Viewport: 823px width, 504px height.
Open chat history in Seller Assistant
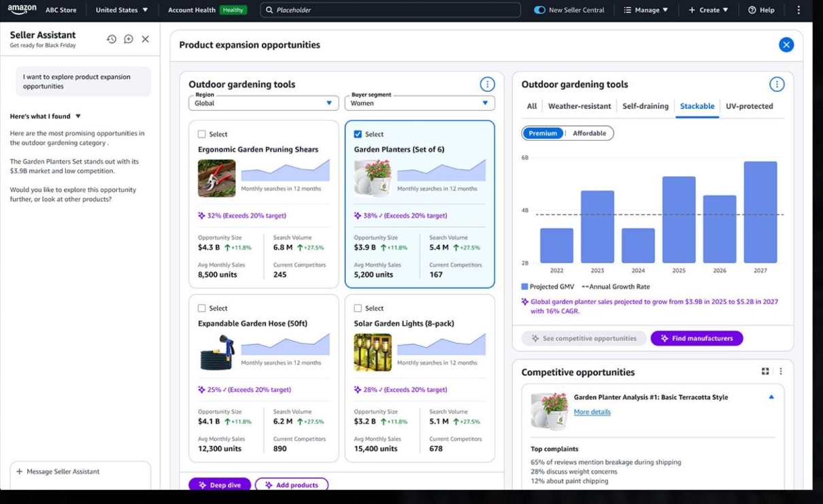point(112,39)
